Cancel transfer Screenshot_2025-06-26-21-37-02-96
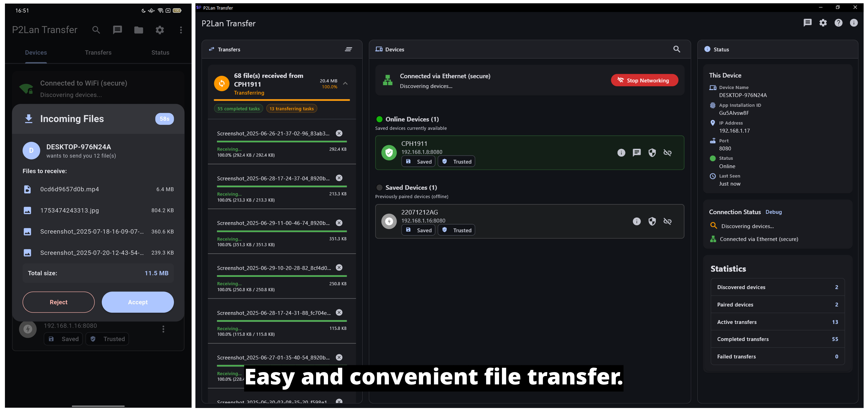The height and width of the screenshot is (411, 868). (x=339, y=133)
